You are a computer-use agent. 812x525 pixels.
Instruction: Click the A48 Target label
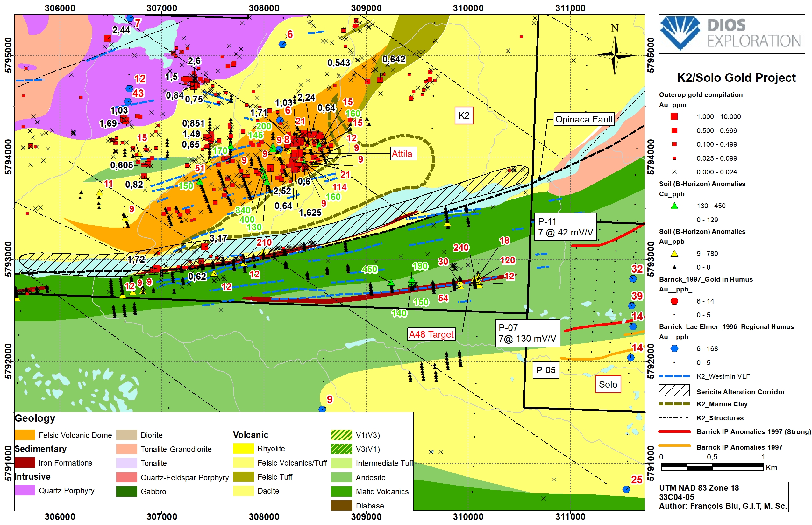tap(431, 334)
